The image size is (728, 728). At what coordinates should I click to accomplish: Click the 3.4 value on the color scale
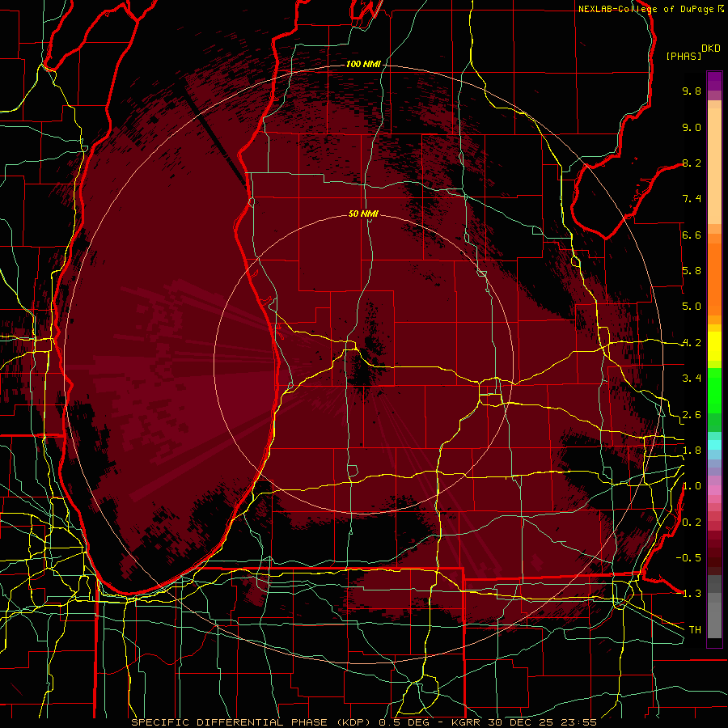(x=692, y=379)
